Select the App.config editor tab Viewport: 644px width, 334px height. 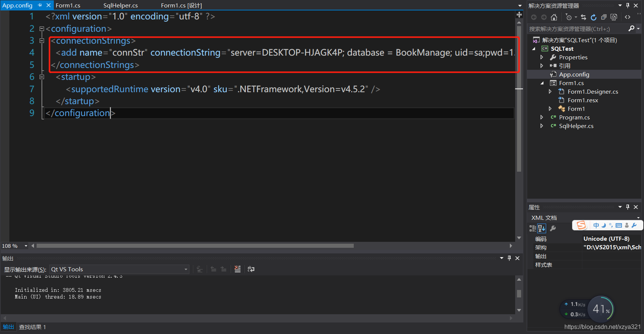pyautogui.click(x=18, y=5)
